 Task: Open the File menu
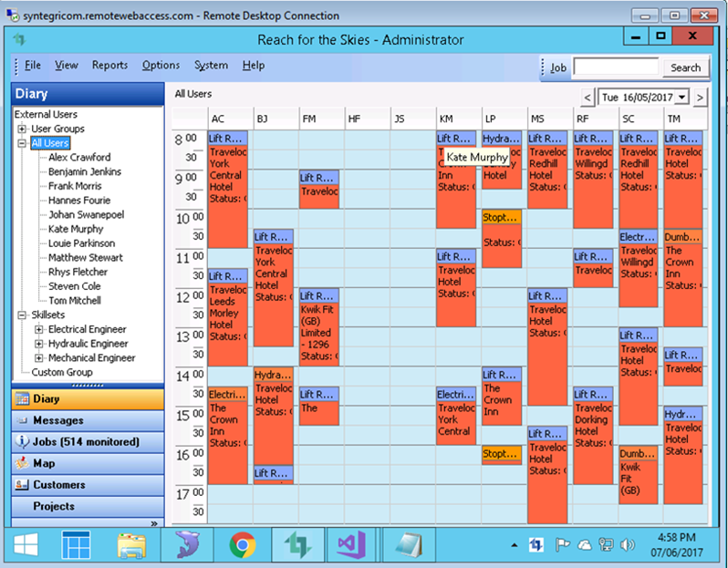33,66
